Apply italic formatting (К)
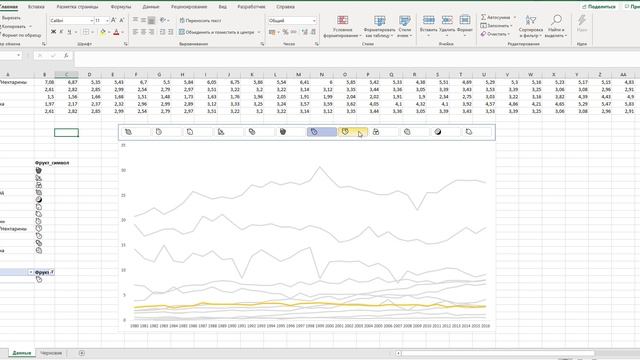 tap(61, 32)
